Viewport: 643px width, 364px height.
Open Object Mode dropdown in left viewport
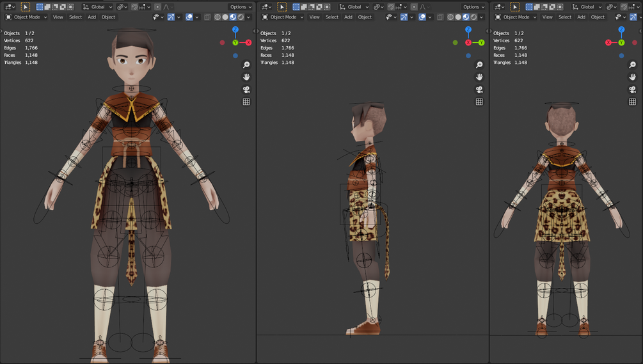26,17
